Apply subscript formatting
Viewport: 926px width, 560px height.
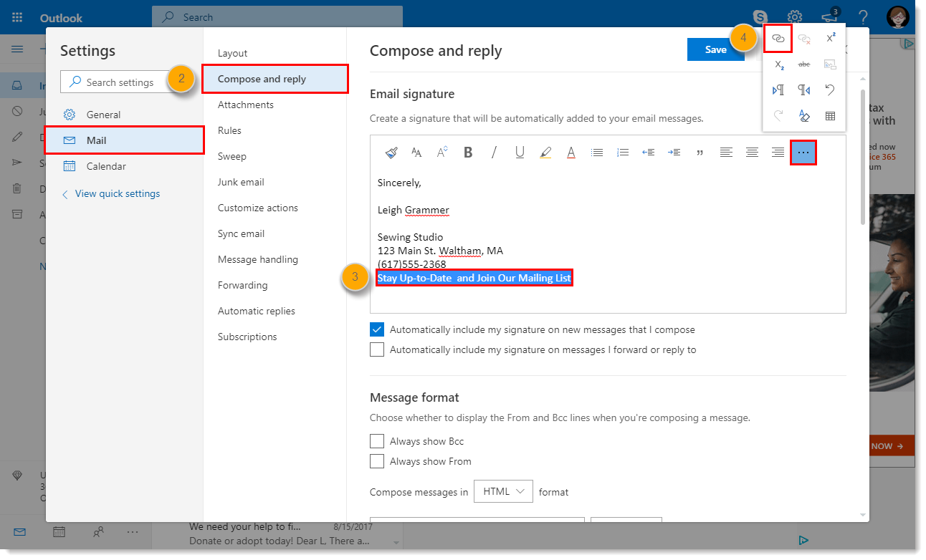pos(778,64)
